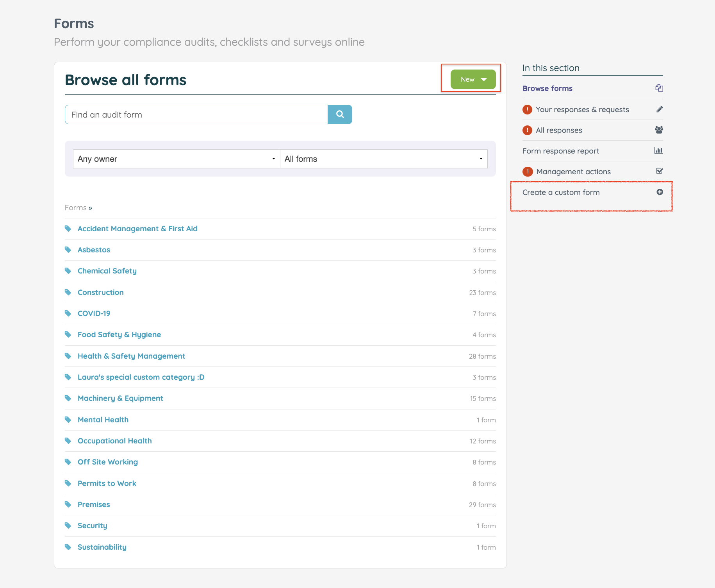Click the Find an audit form field
Screen dimensions: 715x588
pyautogui.click(x=196, y=114)
